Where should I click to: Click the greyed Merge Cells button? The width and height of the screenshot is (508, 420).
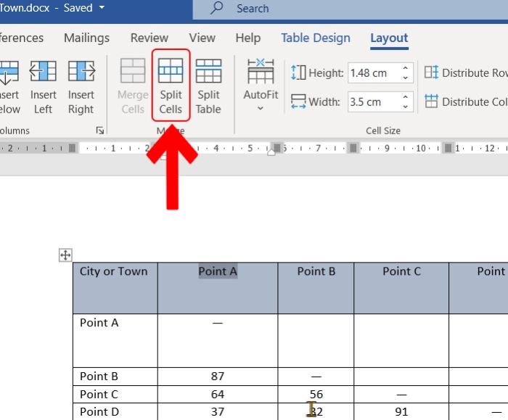[x=133, y=86]
